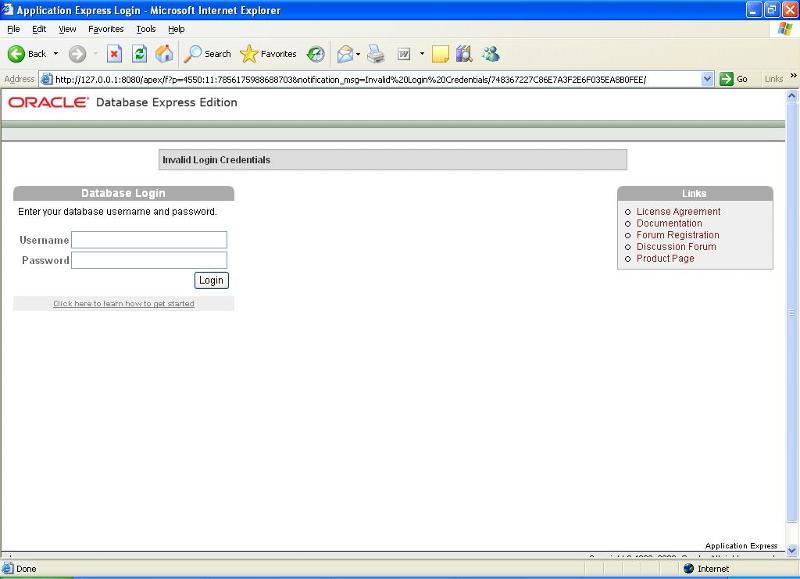The width and height of the screenshot is (800, 579).
Task: Print the page with the printer icon
Action: click(x=376, y=54)
